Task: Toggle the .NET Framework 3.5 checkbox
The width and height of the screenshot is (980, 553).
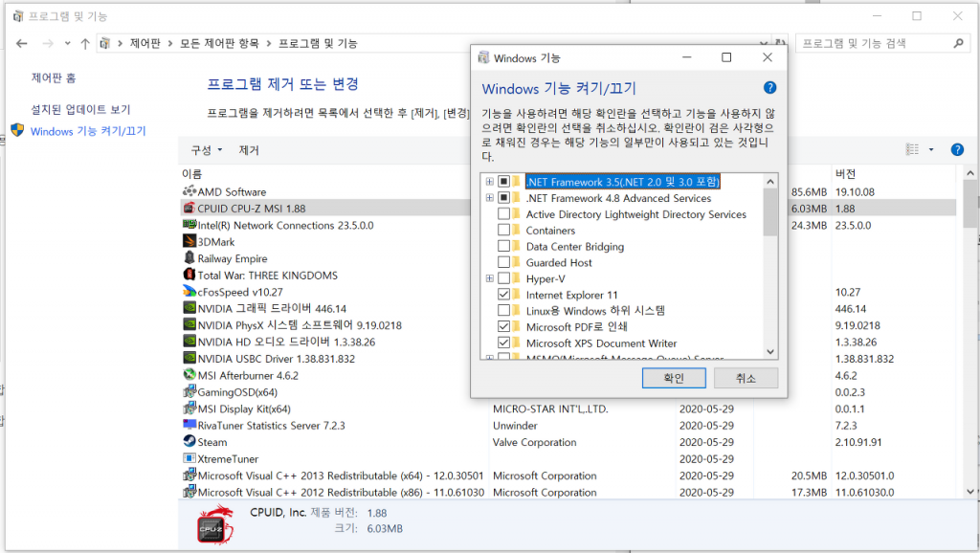Action: [503, 182]
